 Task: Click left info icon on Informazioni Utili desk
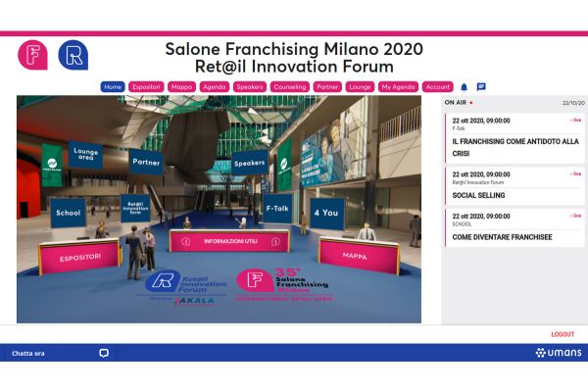pyautogui.click(x=185, y=242)
